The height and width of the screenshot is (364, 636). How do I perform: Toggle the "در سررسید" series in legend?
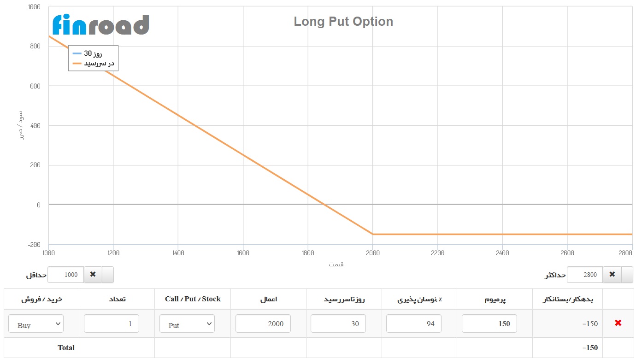93,64
